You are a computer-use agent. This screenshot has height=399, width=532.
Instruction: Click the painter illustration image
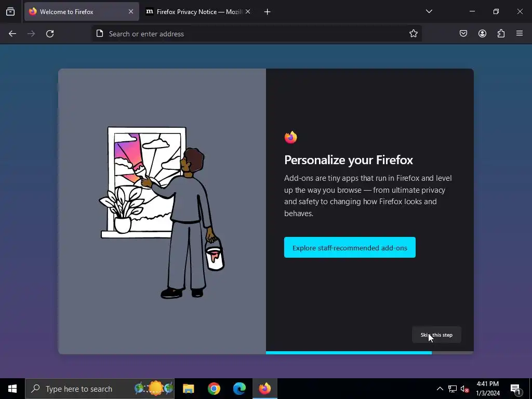162,212
